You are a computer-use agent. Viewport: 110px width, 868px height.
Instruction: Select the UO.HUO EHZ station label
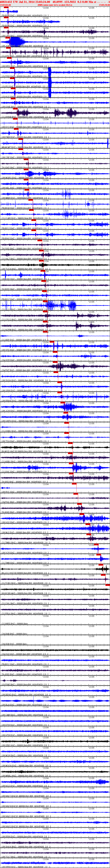tap(25, 97)
